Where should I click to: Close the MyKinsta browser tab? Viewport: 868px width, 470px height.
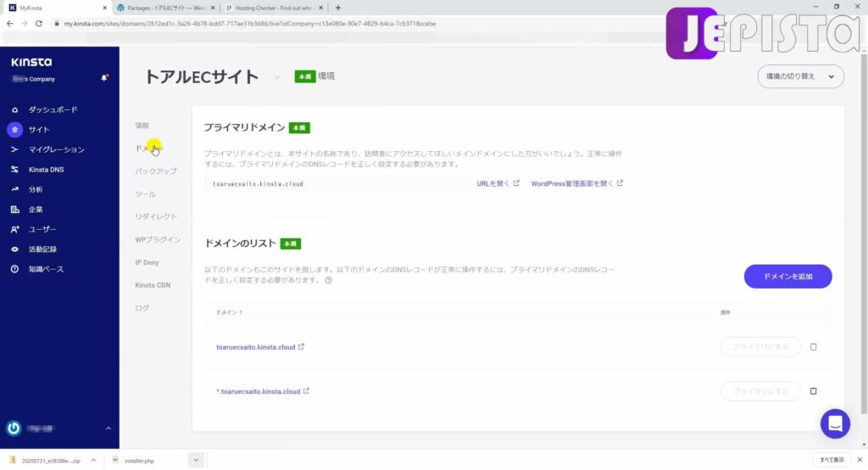coord(104,8)
